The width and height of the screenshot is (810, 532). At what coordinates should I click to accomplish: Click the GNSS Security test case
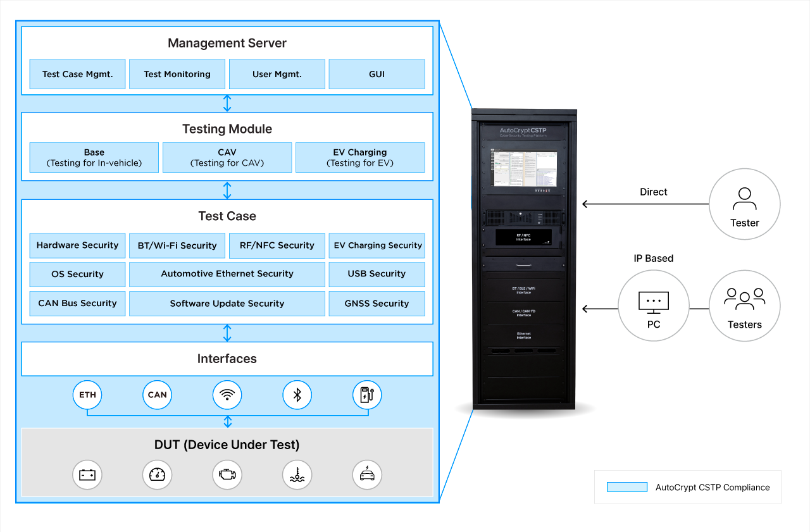pos(377,304)
